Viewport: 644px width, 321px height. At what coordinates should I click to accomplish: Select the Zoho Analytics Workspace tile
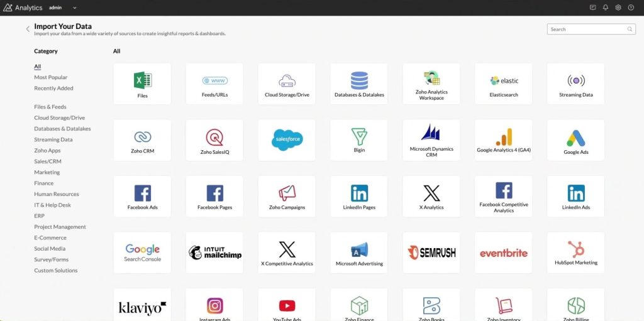[x=431, y=84]
